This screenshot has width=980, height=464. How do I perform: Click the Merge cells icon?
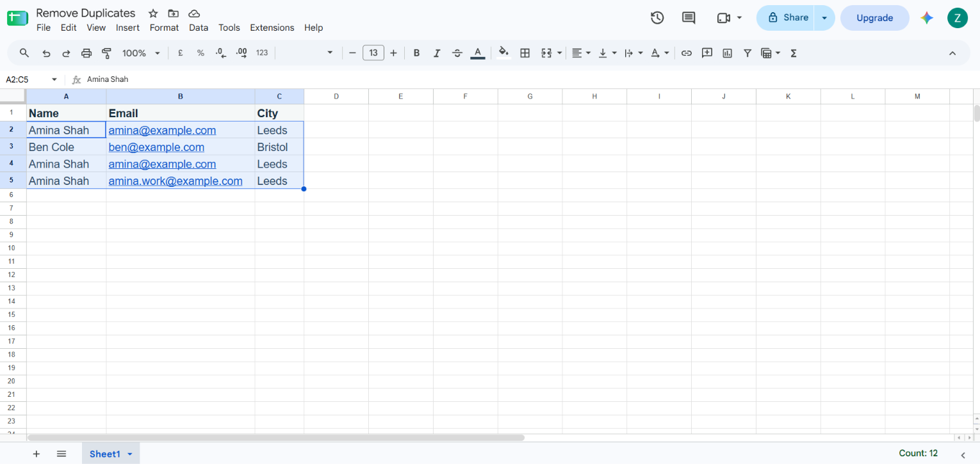point(546,53)
